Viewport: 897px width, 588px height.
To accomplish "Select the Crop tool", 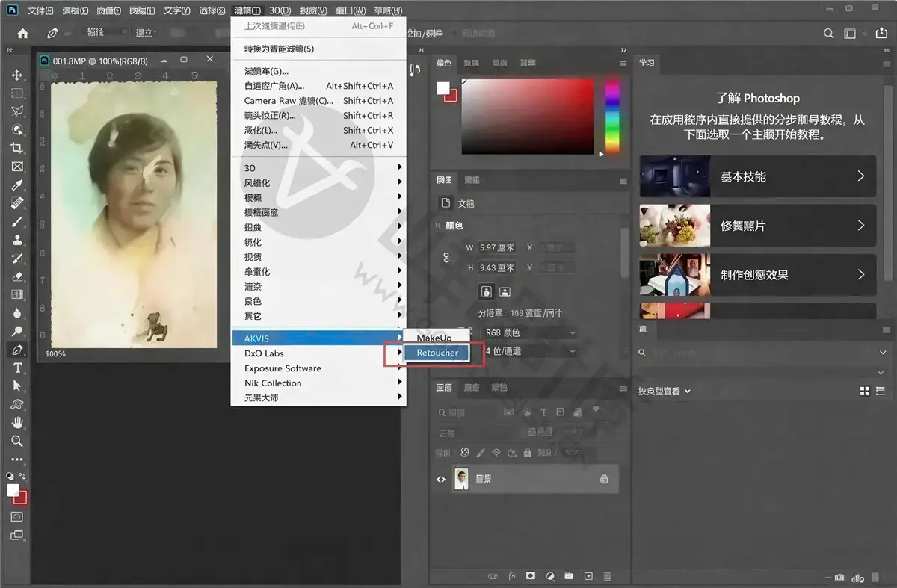I will [17, 148].
